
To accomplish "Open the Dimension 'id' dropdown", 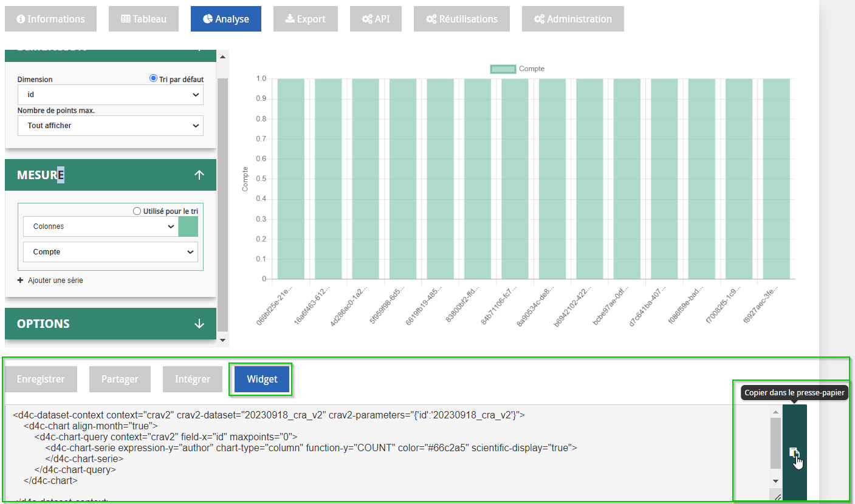I will click(111, 95).
